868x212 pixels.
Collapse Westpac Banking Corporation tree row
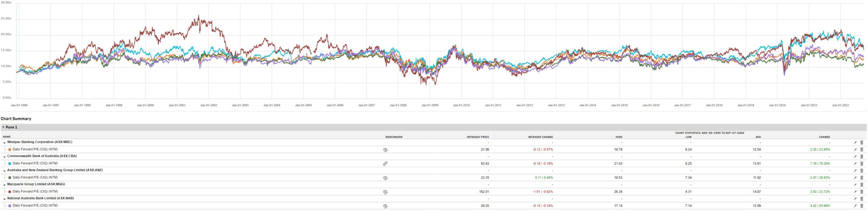click(4, 143)
